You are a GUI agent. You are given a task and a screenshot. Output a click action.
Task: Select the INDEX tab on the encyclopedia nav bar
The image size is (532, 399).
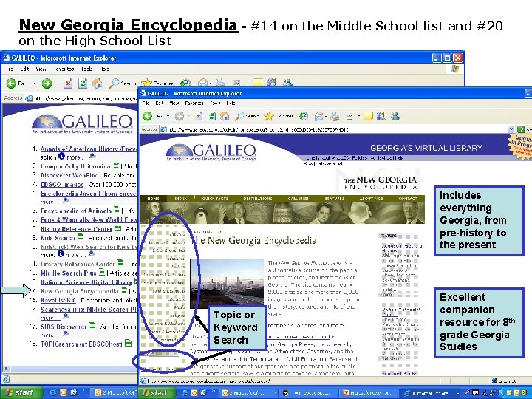coord(180,199)
